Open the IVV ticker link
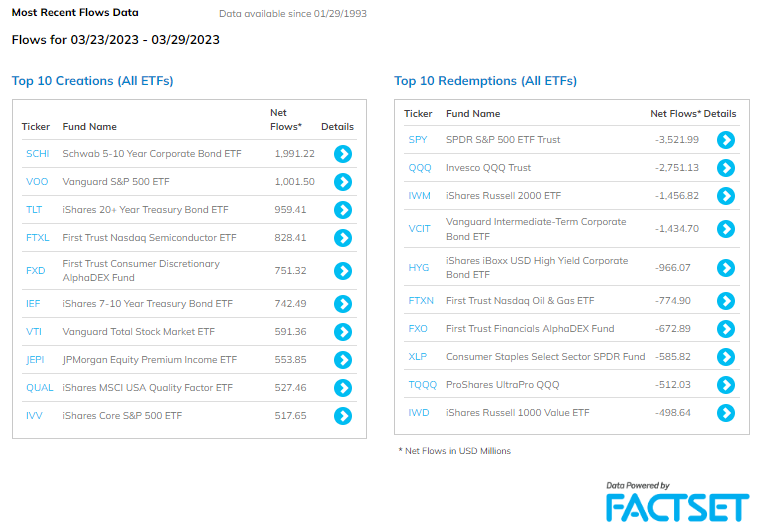This screenshot has width=762, height=531. (34, 415)
